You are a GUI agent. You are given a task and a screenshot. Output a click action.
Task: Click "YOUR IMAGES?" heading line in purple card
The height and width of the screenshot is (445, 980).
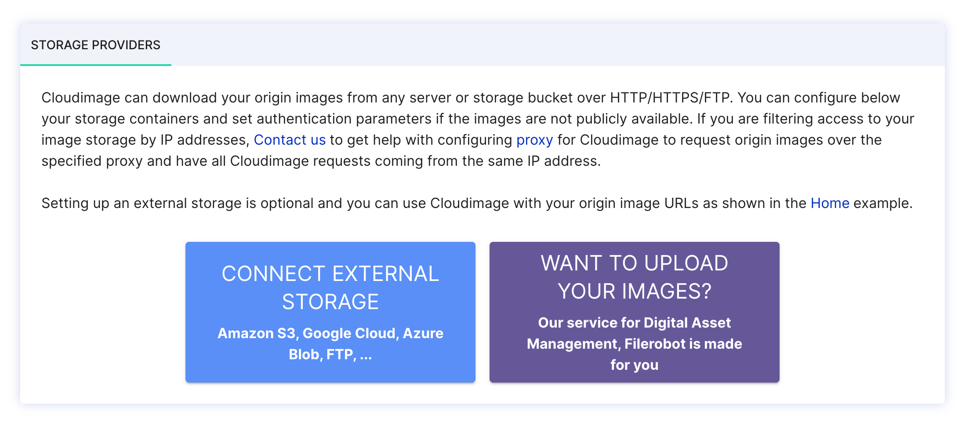[634, 291]
